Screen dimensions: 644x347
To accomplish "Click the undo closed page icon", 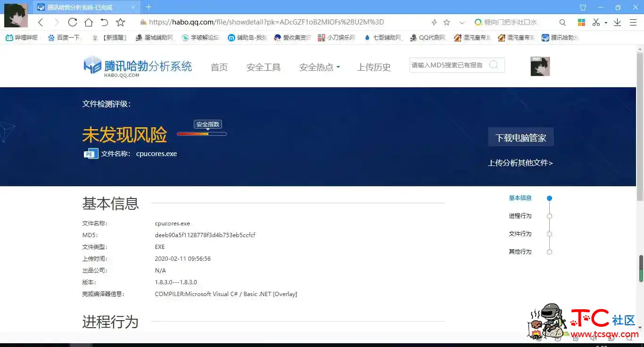I will pyautogui.click(x=104, y=22).
